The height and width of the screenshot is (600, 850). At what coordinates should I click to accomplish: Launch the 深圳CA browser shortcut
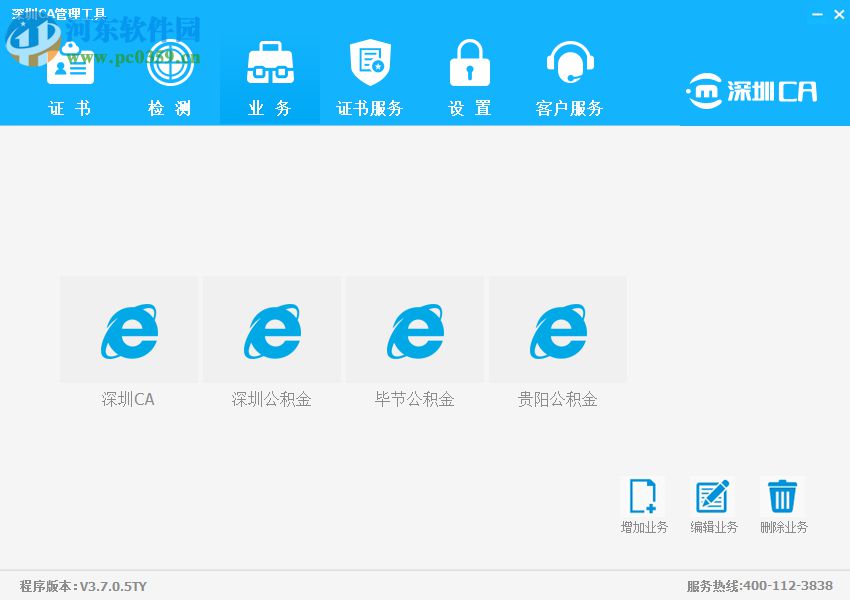click(x=128, y=329)
